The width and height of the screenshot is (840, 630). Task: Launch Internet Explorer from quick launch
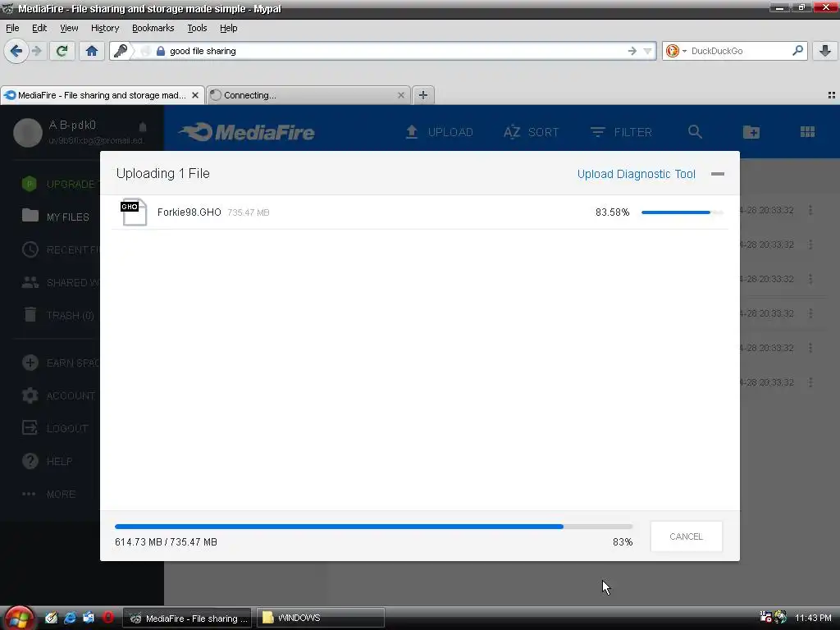tap(70, 618)
